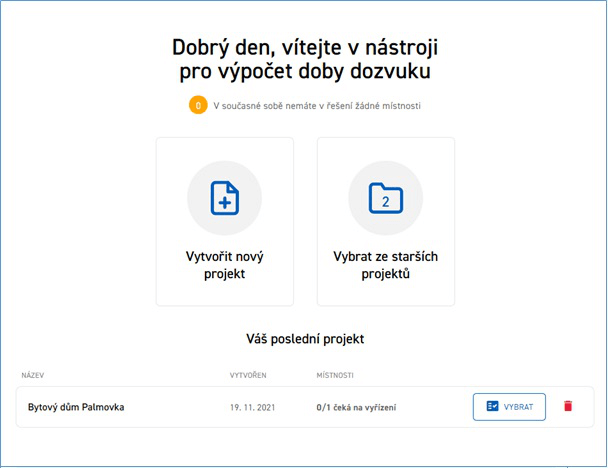608x468 pixels.
Task: Click the new document plus icon
Action: 225,198
